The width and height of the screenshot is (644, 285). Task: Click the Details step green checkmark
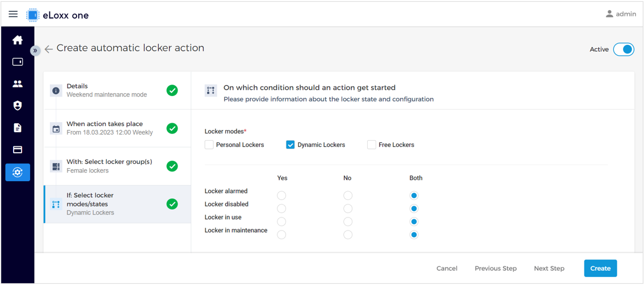point(172,90)
